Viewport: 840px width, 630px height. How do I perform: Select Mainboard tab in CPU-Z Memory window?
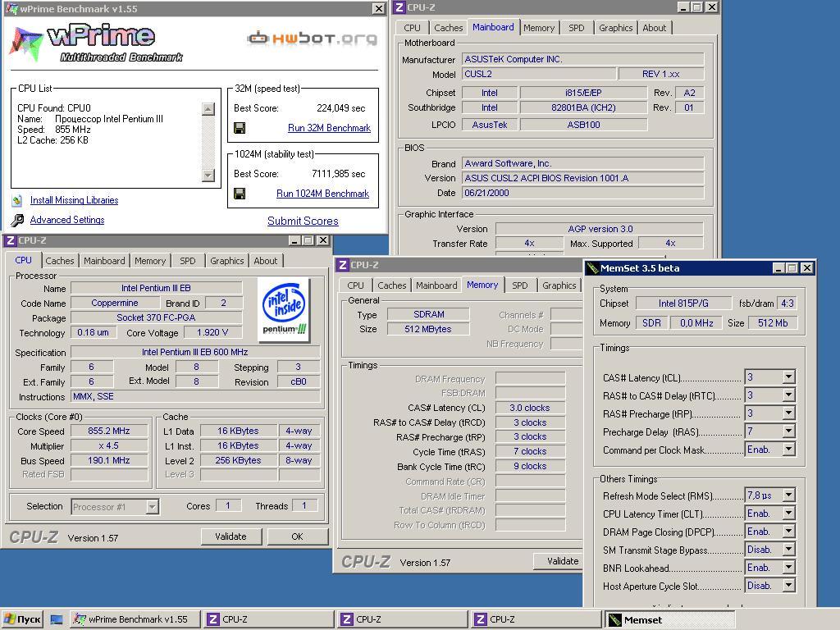pyautogui.click(x=436, y=285)
